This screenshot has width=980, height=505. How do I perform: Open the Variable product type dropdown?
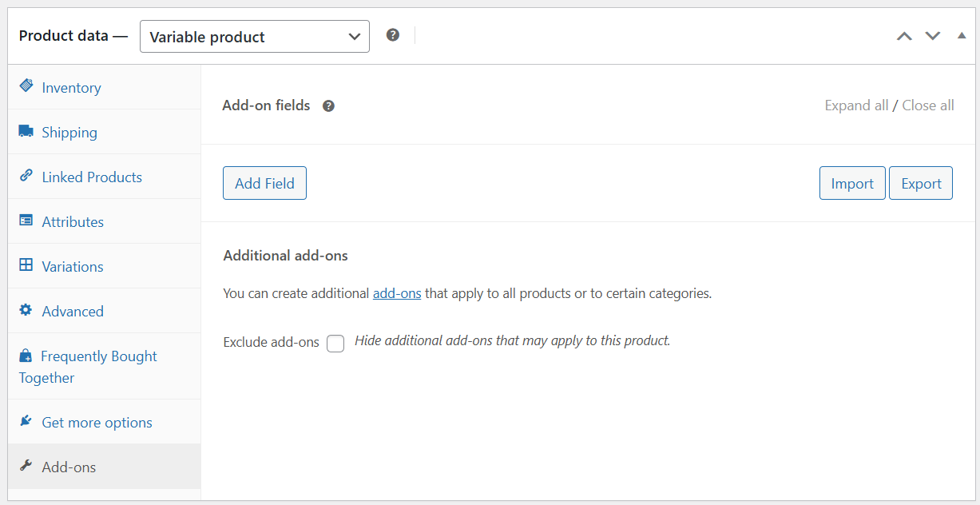click(x=254, y=37)
